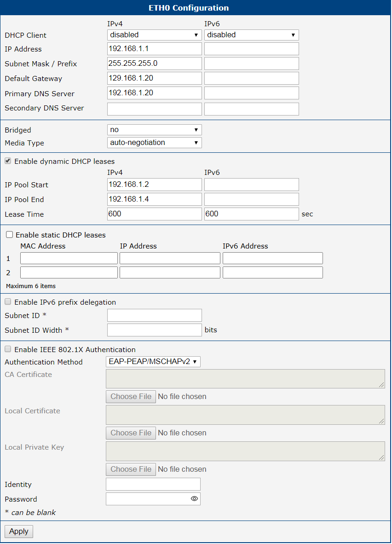Image resolution: width=392 pixels, height=544 pixels.
Task: Click the CA Certificate label
Action: (29, 374)
